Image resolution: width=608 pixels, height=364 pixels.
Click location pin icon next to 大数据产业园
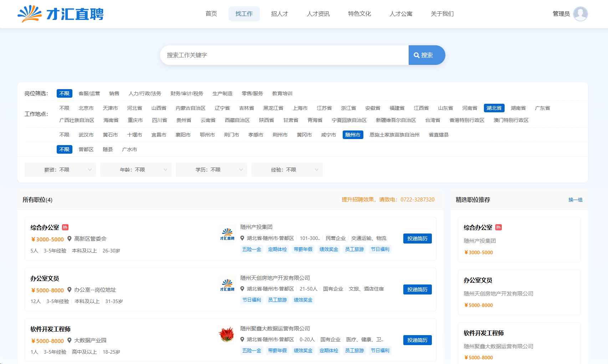point(70,340)
